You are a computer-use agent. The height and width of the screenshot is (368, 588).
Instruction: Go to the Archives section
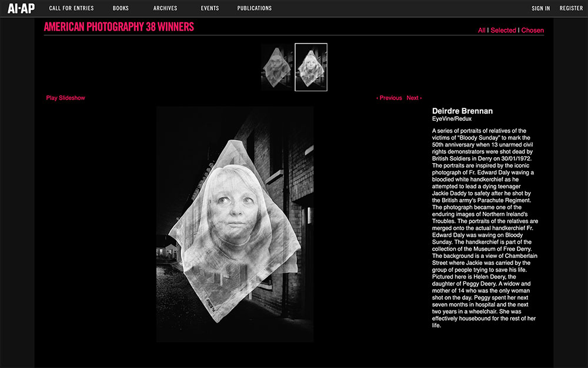click(x=165, y=8)
